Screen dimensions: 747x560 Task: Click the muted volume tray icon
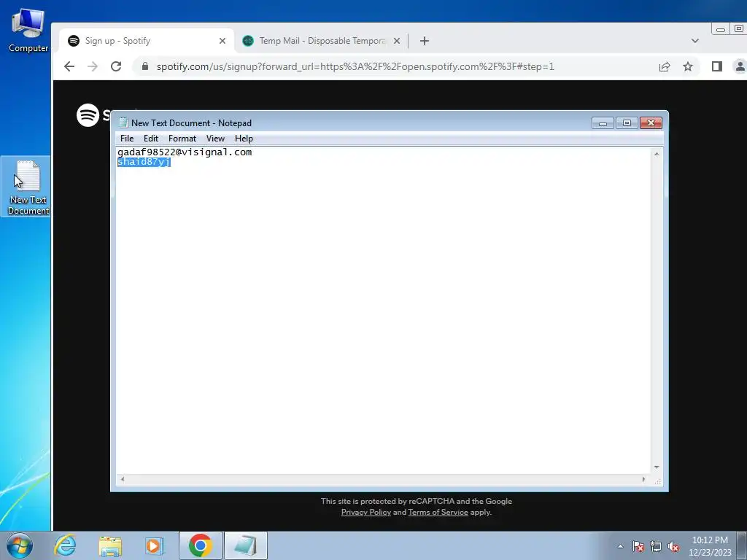click(x=673, y=546)
